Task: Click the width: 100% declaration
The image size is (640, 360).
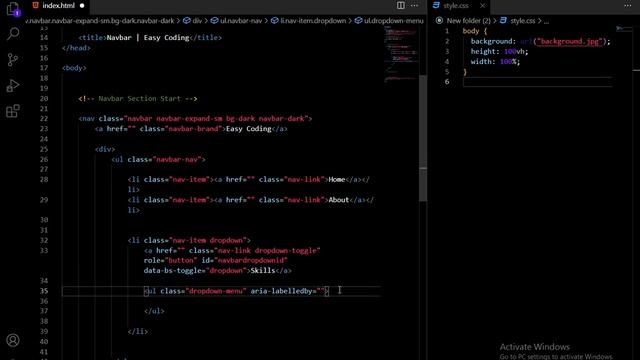Action: [495, 62]
